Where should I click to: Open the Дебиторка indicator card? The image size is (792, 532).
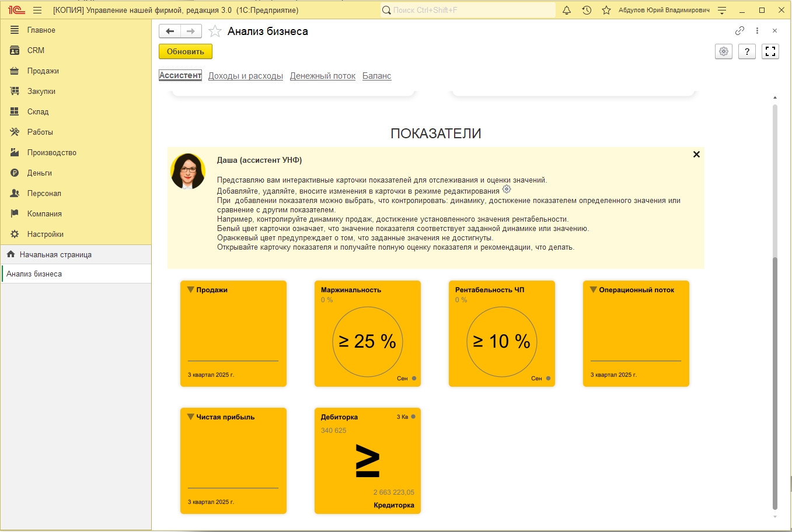click(x=368, y=461)
